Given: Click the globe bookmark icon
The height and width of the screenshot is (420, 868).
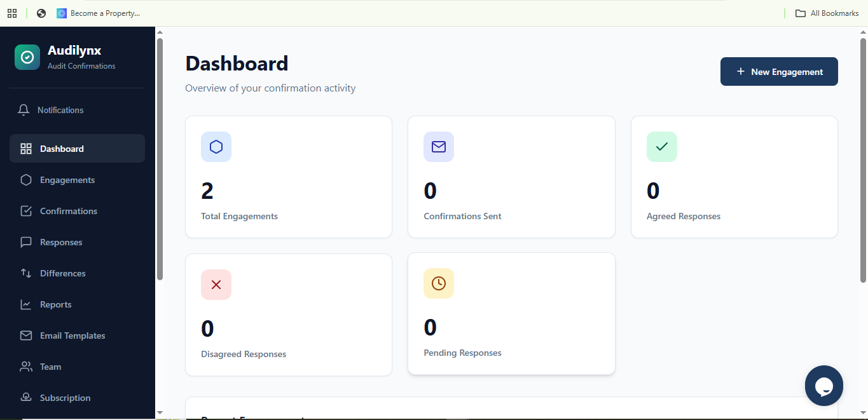Looking at the screenshot, I should tap(41, 13).
